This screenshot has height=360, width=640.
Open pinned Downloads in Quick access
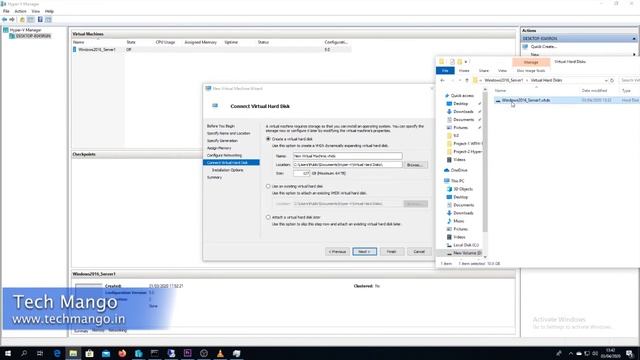[x=463, y=111]
